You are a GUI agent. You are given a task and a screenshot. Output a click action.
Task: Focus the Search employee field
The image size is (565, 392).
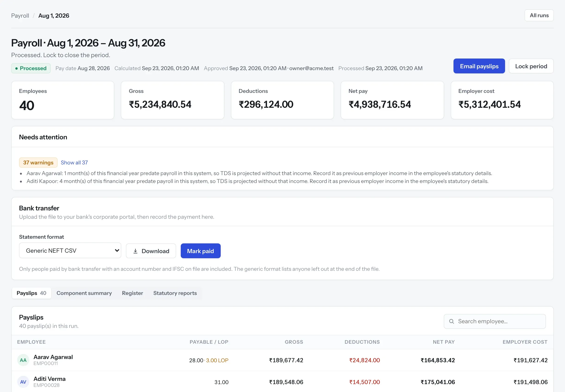click(x=495, y=321)
